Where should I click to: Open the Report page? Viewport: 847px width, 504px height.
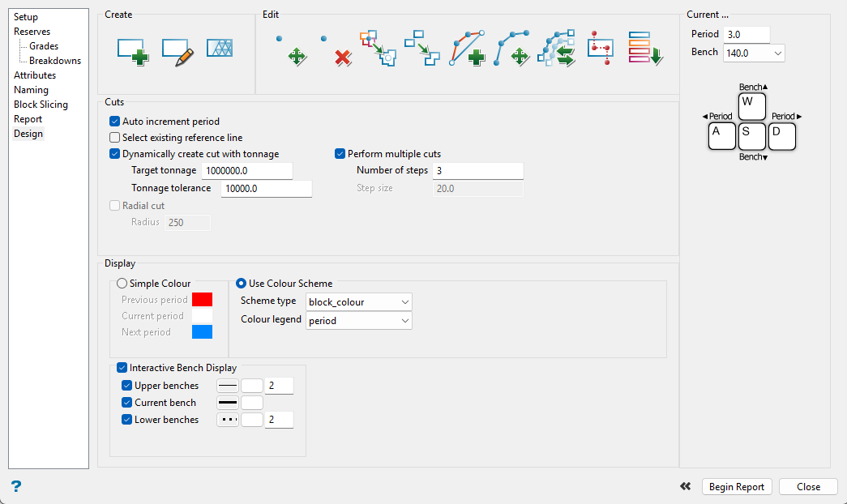[x=28, y=119]
